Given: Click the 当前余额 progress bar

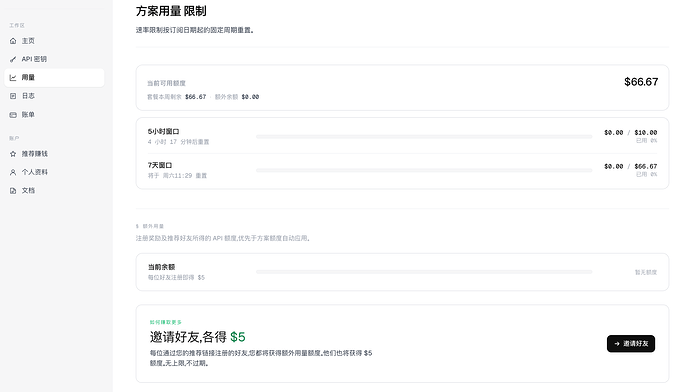Looking at the screenshot, I should (x=424, y=272).
